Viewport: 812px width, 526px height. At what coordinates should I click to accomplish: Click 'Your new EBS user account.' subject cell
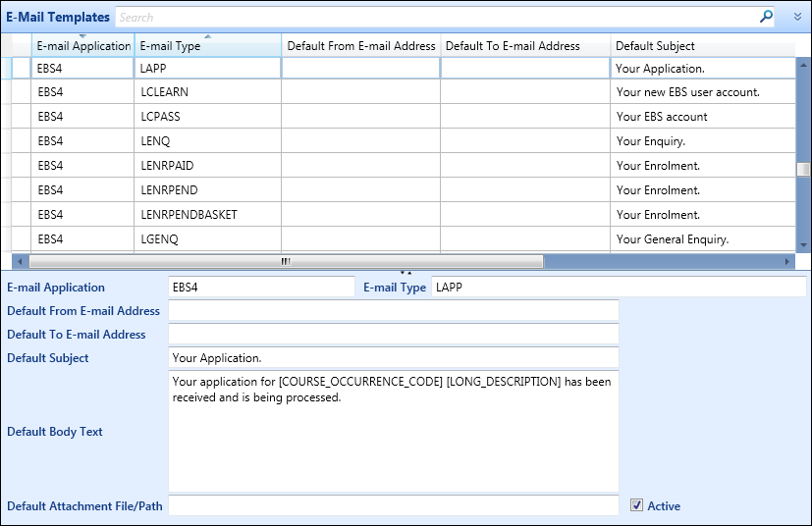[703, 92]
